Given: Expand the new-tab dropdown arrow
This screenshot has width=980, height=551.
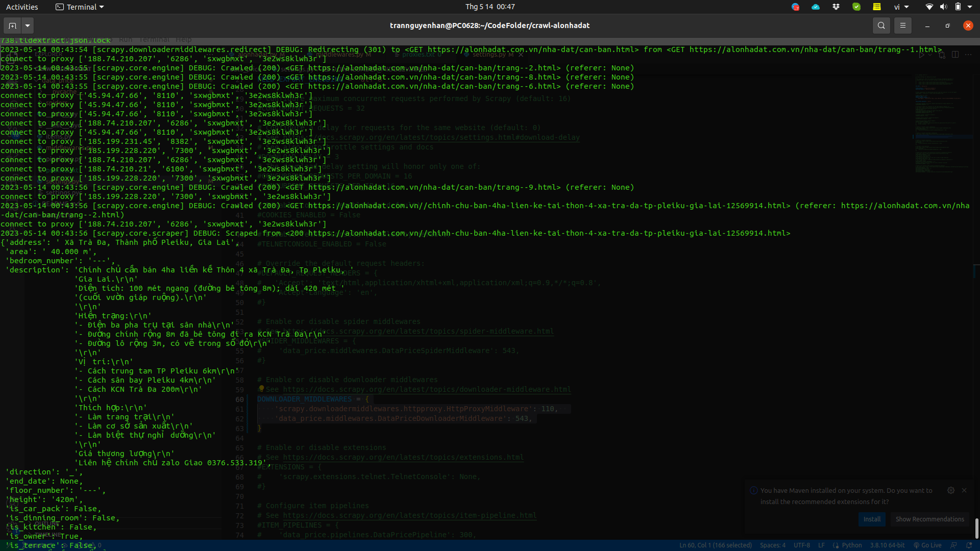Looking at the screenshot, I should tap(28, 26).
